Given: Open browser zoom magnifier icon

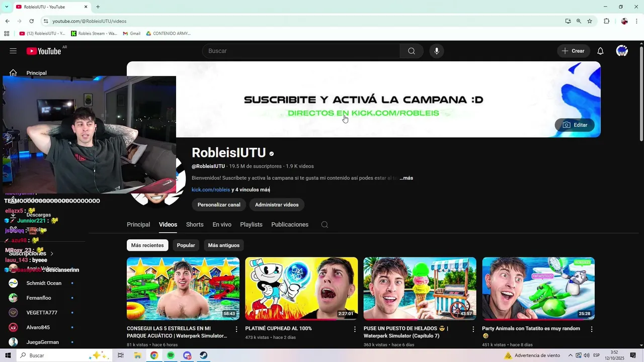Looking at the screenshot, I should [579, 21].
